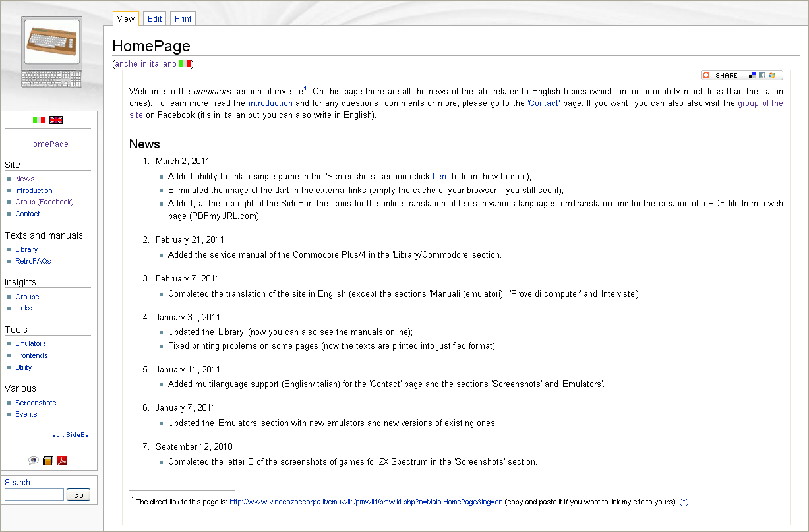Open the RetroFAQs link
This screenshot has width=809, height=532.
tap(33, 261)
